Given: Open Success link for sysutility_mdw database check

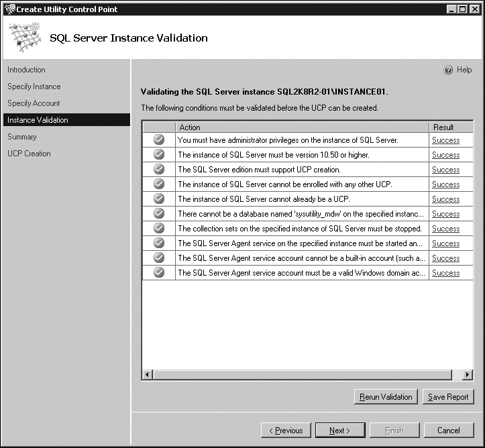Looking at the screenshot, I should (445, 214).
